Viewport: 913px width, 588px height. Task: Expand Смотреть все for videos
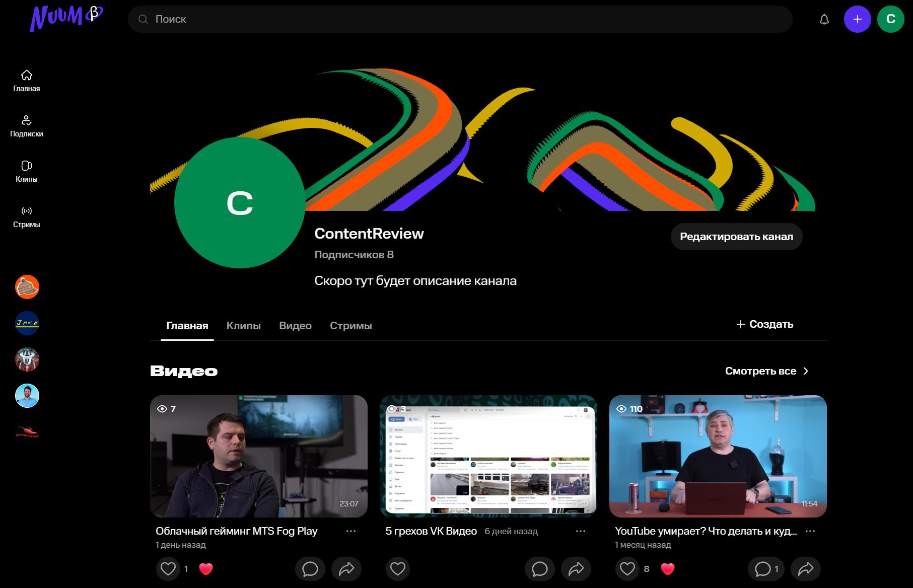766,371
